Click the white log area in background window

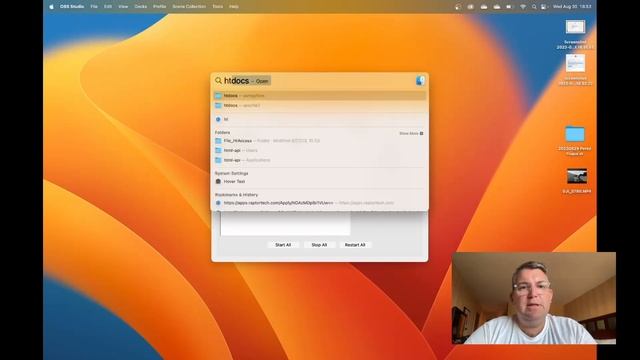[285, 223]
